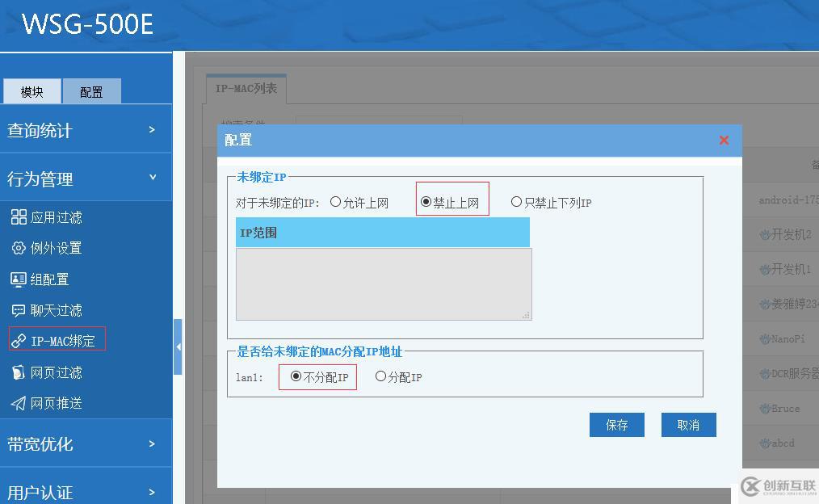Click the 取消 cancel button
819x504 pixels.
click(688, 424)
